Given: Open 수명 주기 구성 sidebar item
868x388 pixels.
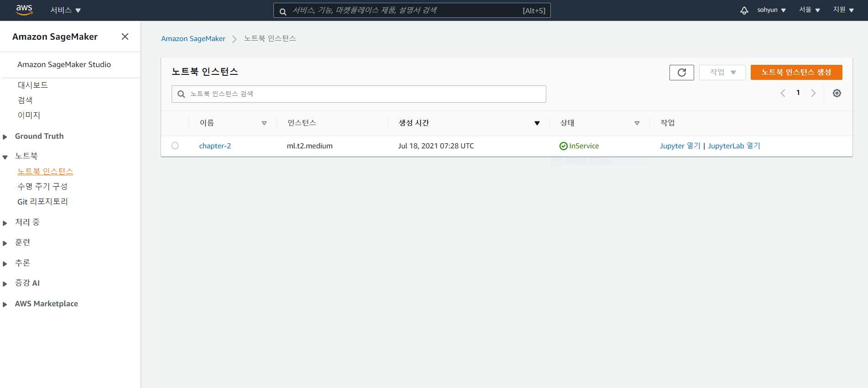Looking at the screenshot, I should click(42, 186).
